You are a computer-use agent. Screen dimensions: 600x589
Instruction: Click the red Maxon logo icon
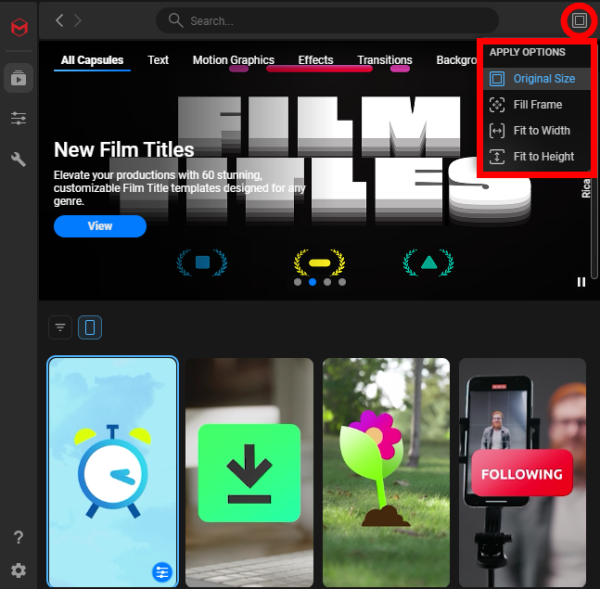point(19,27)
